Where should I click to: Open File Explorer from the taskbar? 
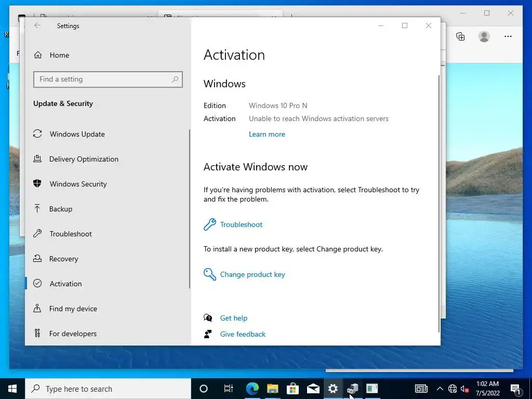point(272,389)
